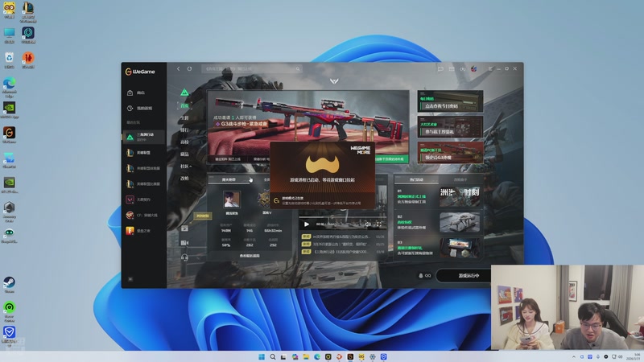Viewport: 644px width, 362px height.
Task: Open WeGame main menu icon
Action: pyautogui.click(x=490, y=68)
